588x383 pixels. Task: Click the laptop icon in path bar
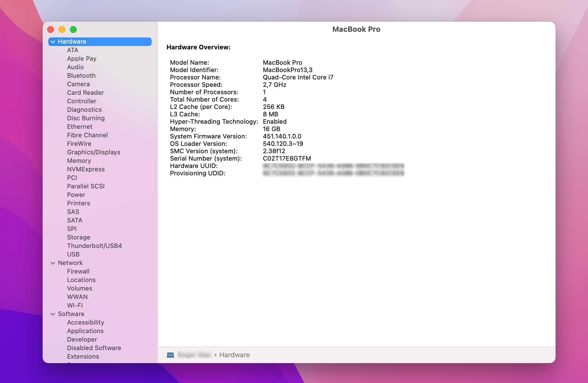coord(170,355)
